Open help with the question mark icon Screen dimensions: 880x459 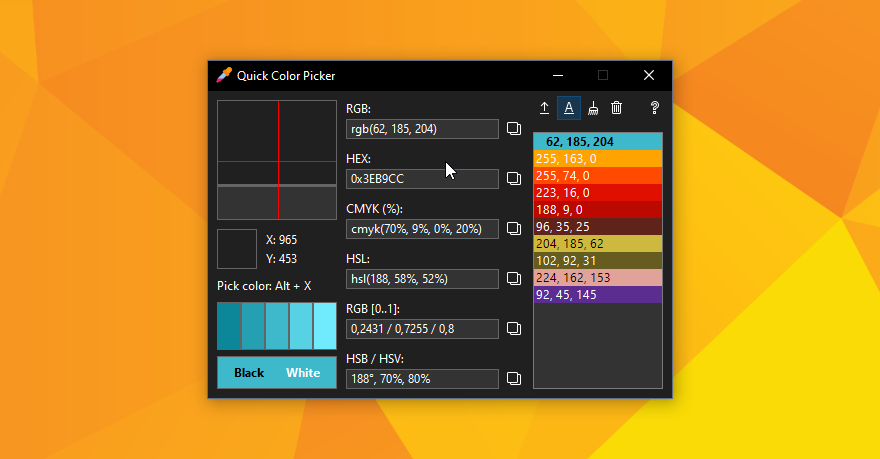(655, 108)
